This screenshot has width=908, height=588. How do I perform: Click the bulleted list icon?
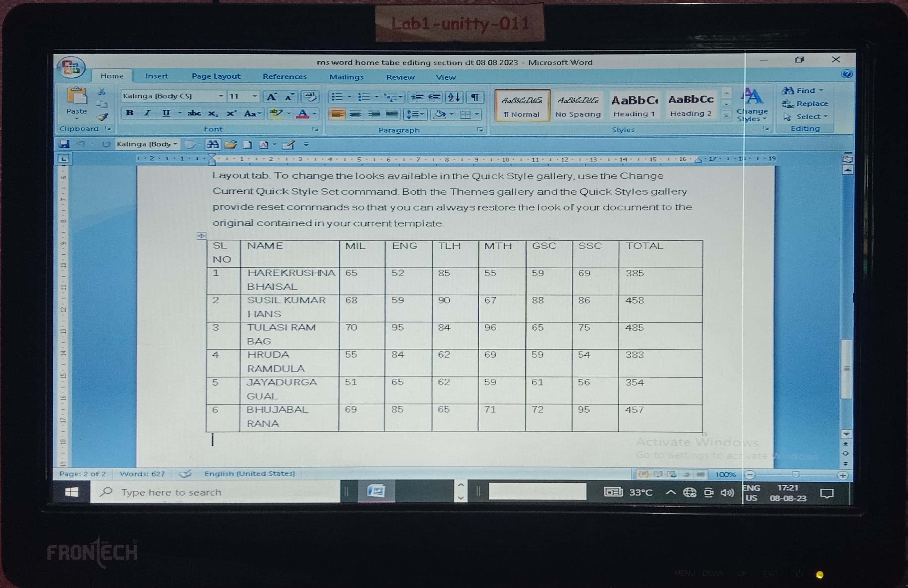pyautogui.click(x=337, y=97)
